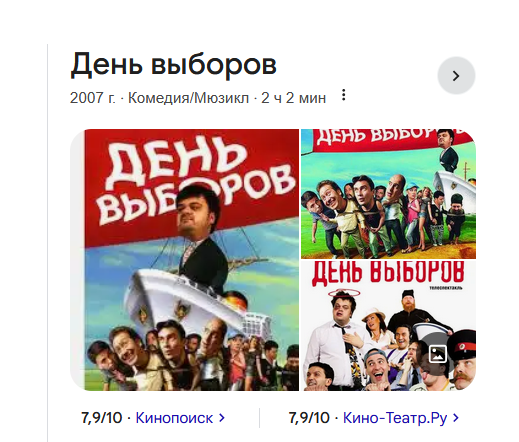The height and width of the screenshot is (442, 519).
Task: Click the День выборов title heading
Action: point(173,65)
